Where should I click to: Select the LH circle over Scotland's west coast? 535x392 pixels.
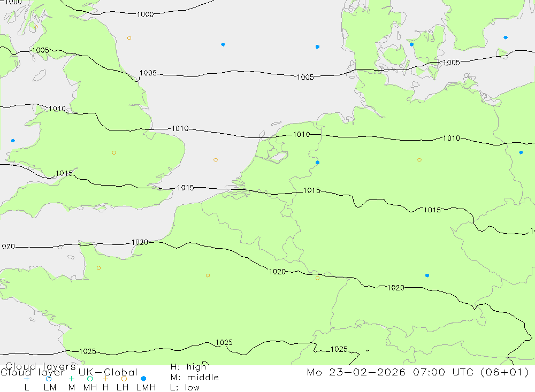(36, 27)
